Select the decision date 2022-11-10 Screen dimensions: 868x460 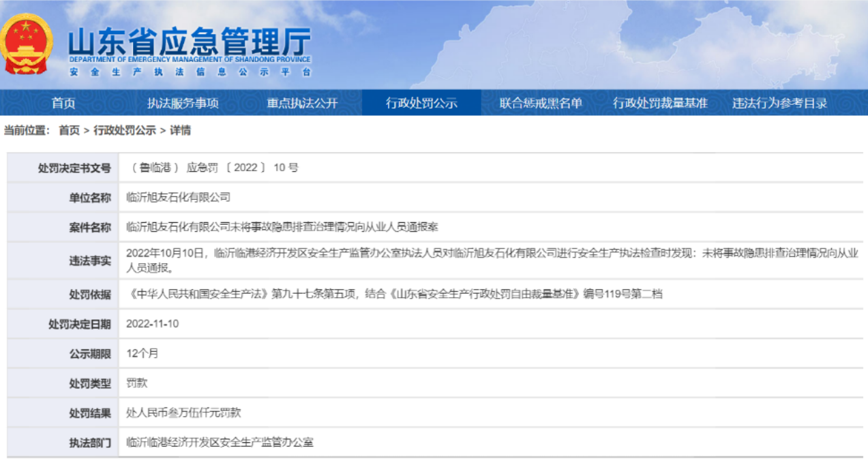(153, 324)
